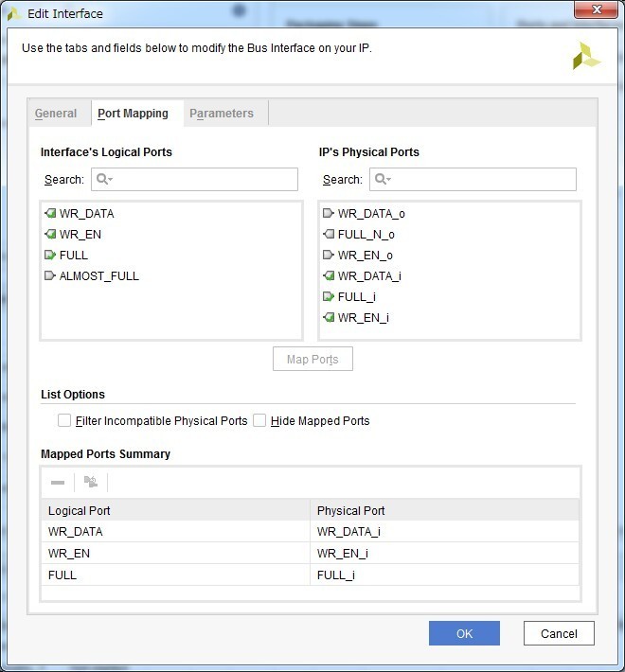Screen dimensions: 625x672
Task: Focus the physical ports search field
Action: 473,179
